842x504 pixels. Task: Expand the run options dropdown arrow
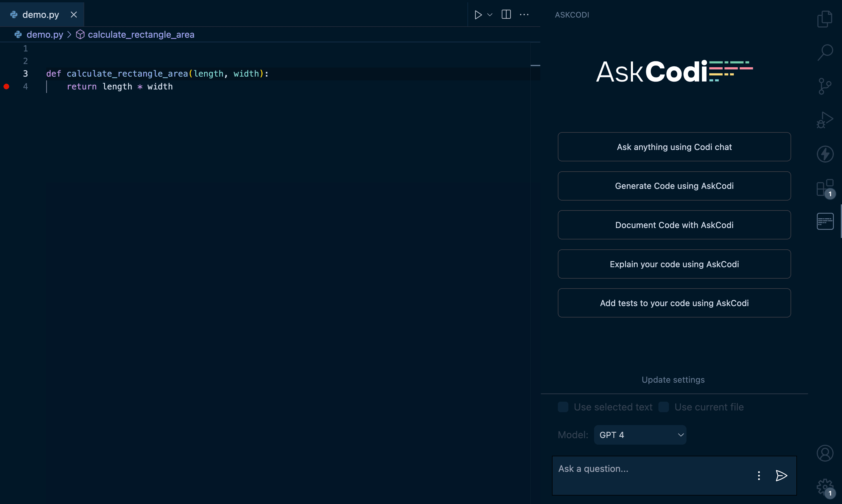[x=489, y=15]
